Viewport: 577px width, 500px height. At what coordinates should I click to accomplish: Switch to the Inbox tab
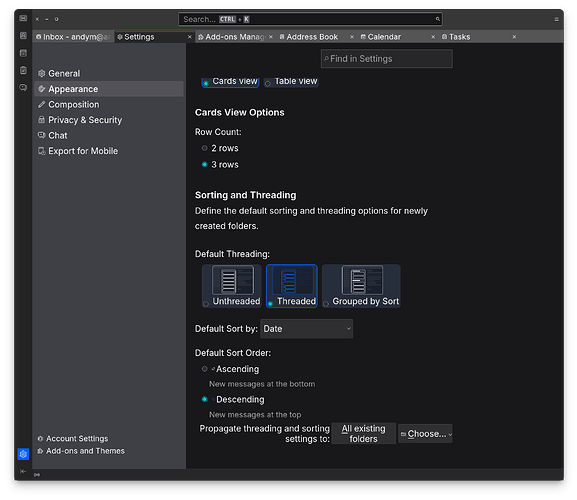pos(74,37)
